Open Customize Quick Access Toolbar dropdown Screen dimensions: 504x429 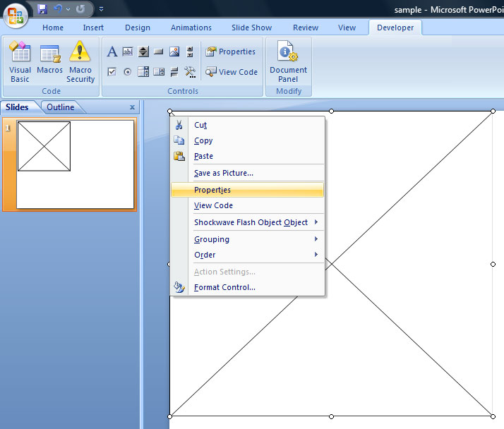(101, 9)
